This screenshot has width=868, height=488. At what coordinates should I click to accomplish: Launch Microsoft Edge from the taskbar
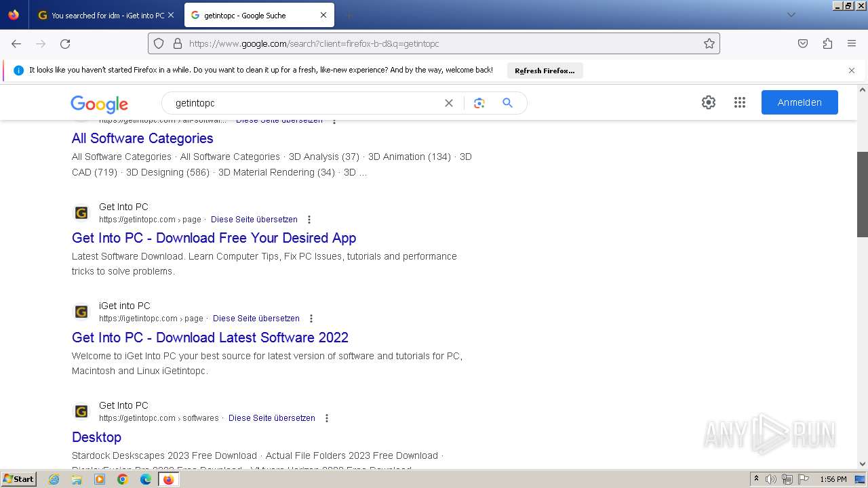[x=146, y=479]
